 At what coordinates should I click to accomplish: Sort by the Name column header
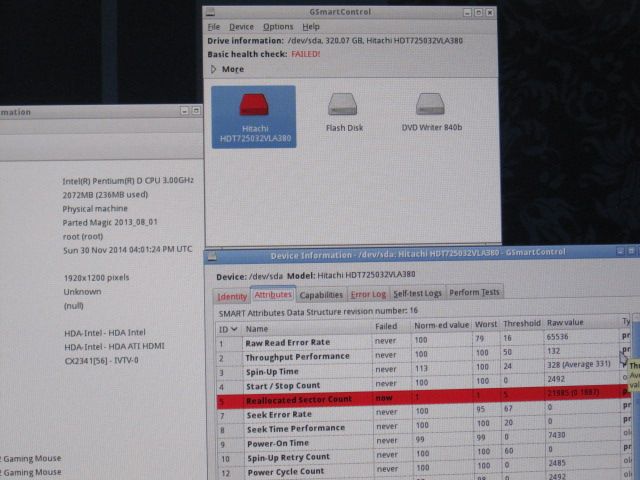[x=307, y=328]
